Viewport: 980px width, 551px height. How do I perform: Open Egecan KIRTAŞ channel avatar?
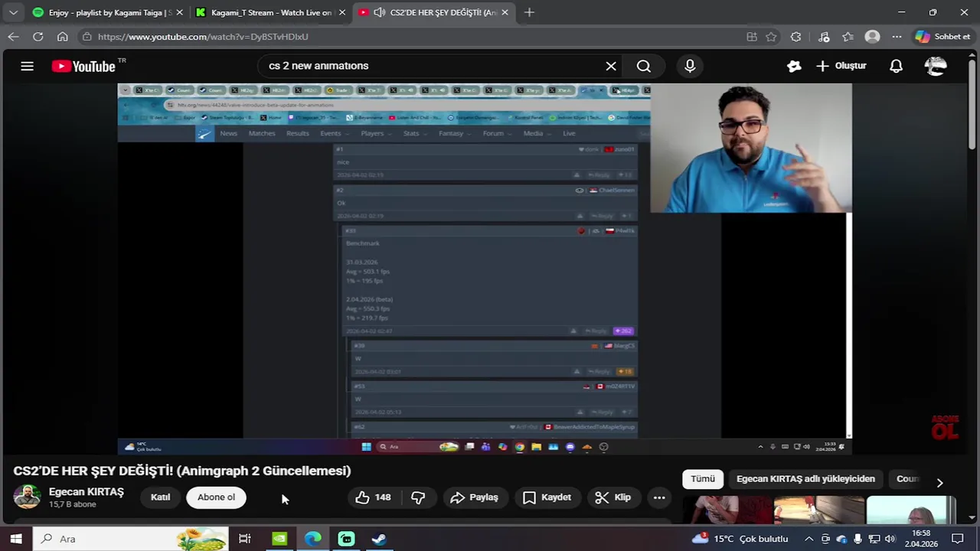[x=27, y=497]
